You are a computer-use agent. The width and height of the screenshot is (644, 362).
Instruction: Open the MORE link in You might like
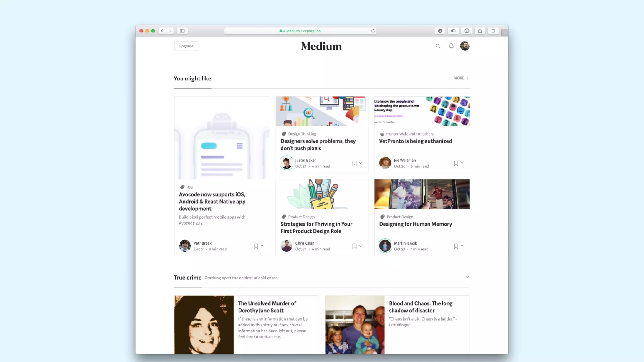pos(461,78)
